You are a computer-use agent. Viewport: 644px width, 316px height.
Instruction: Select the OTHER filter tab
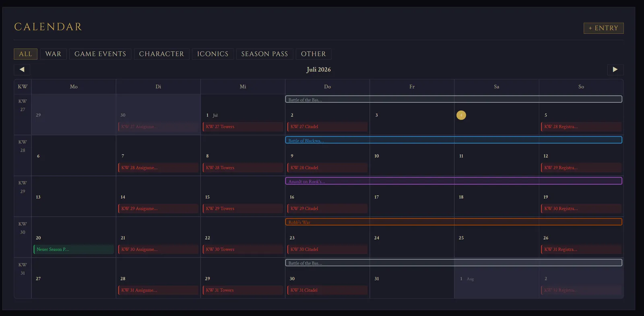[x=314, y=54]
